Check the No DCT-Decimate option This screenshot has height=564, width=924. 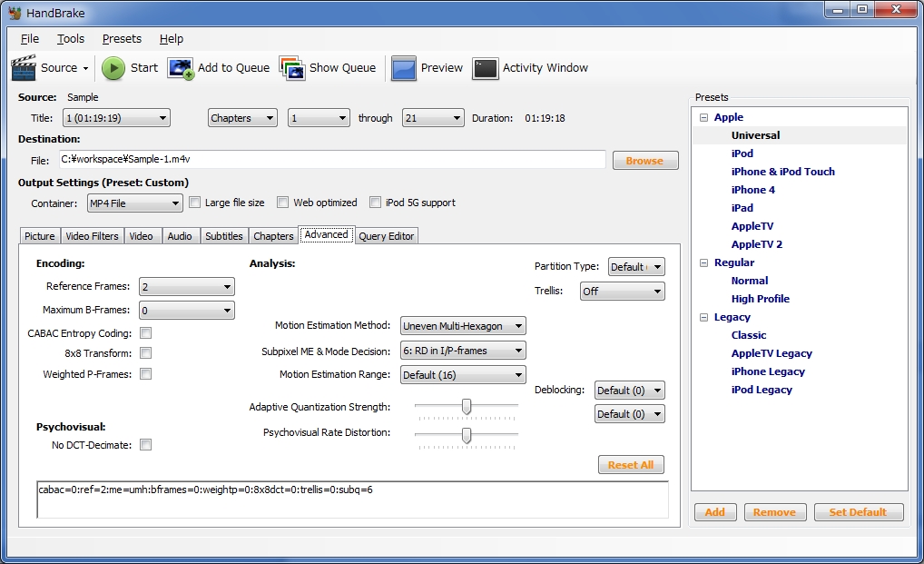pyautogui.click(x=145, y=445)
